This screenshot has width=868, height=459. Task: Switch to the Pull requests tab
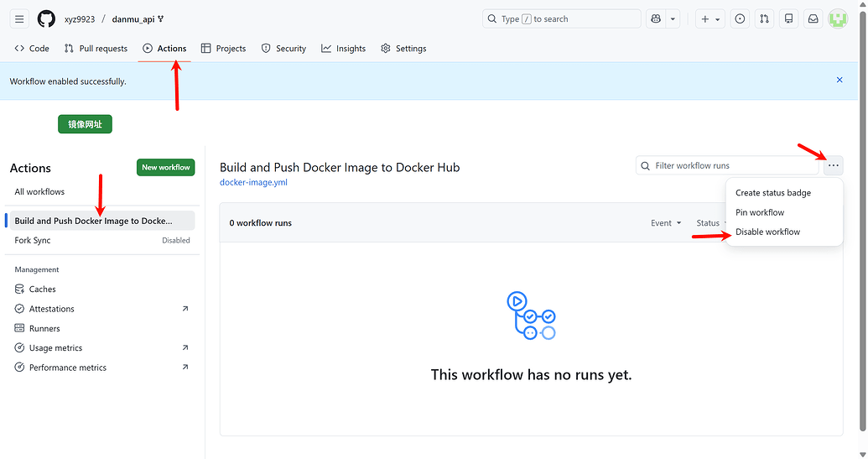point(96,48)
